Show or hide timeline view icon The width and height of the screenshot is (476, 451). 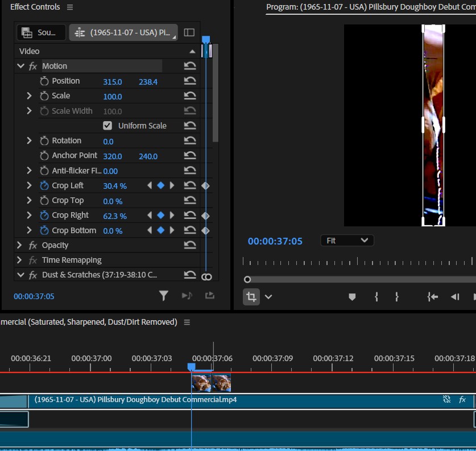point(189,32)
